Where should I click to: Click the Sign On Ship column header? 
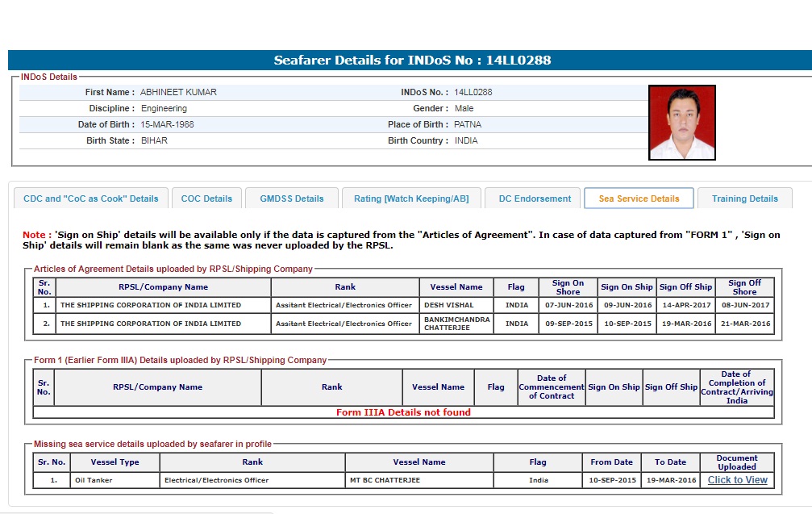627,287
